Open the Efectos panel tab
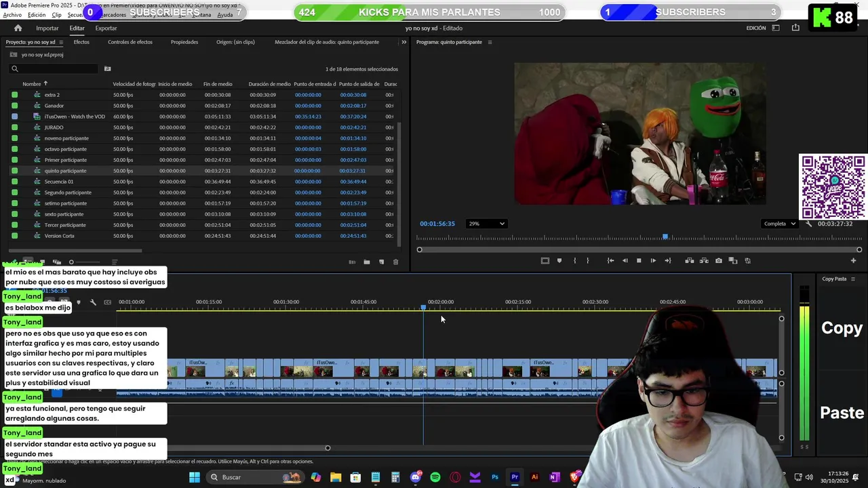Viewport: 868px width, 488px height. click(81, 42)
